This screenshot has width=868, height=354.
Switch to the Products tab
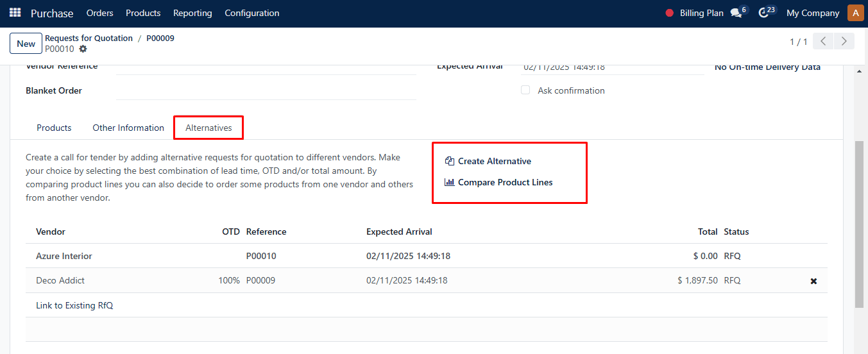click(54, 128)
